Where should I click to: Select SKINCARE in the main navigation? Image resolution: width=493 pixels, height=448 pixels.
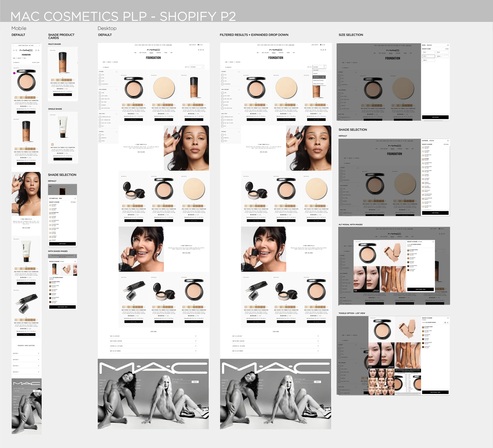pyautogui.click(x=159, y=53)
